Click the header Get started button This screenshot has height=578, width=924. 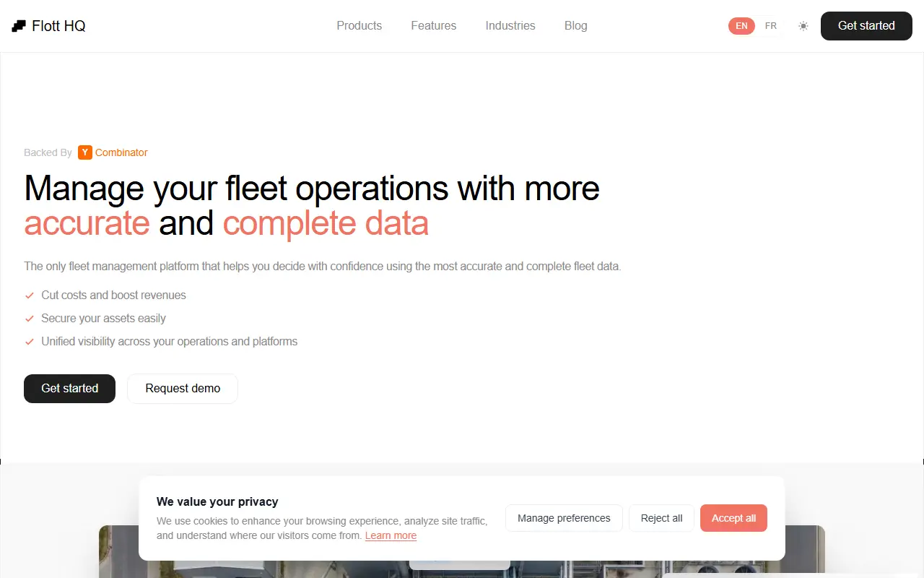coord(866,26)
